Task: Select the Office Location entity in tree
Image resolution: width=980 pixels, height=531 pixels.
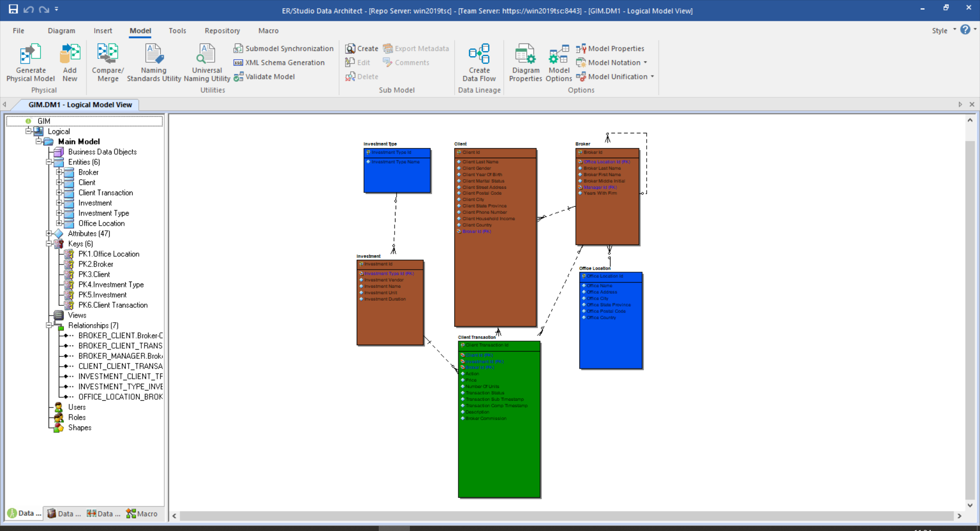Action: pos(101,223)
